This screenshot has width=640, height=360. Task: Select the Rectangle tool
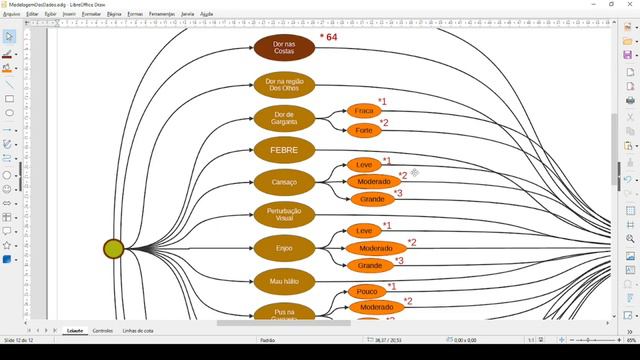coord(9,99)
